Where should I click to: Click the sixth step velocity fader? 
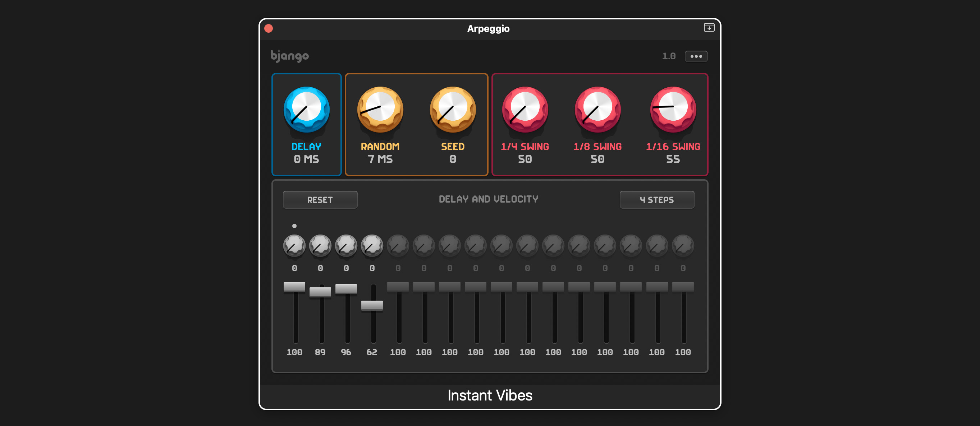[x=424, y=287]
